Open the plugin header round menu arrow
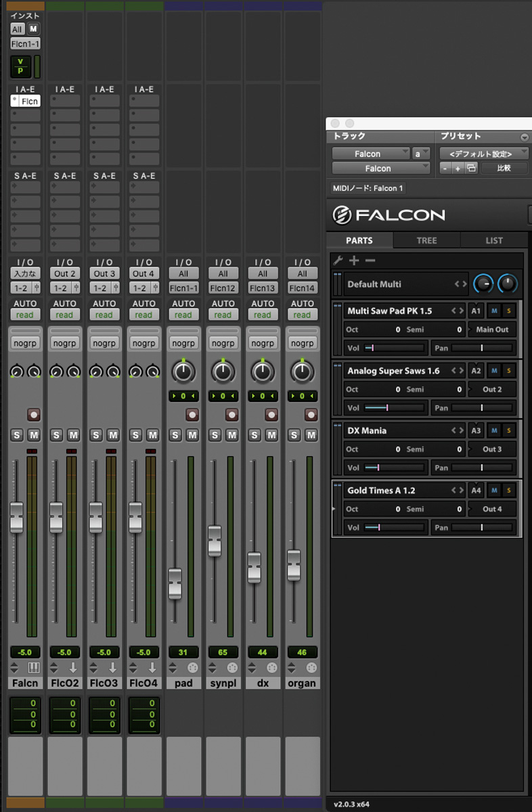The width and height of the screenshot is (532, 812). pyautogui.click(x=524, y=137)
